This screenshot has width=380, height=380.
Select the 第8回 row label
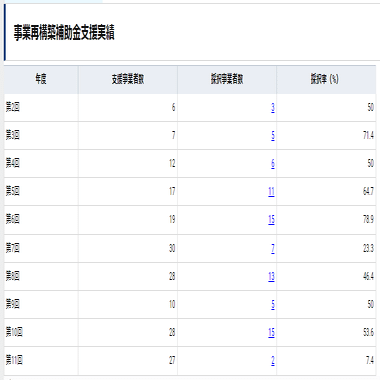point(13,276)
